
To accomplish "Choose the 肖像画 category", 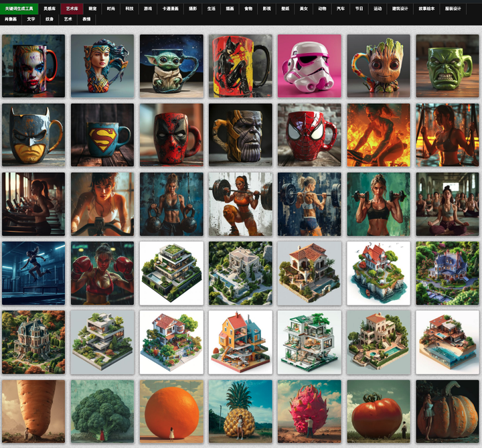I will pyautogui.click(x=11, y=19).
